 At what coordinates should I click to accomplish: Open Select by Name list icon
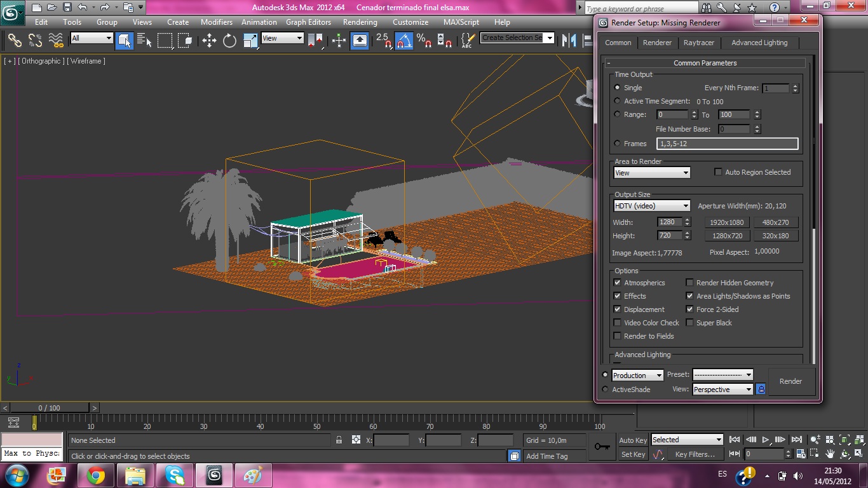pos(145,41)
